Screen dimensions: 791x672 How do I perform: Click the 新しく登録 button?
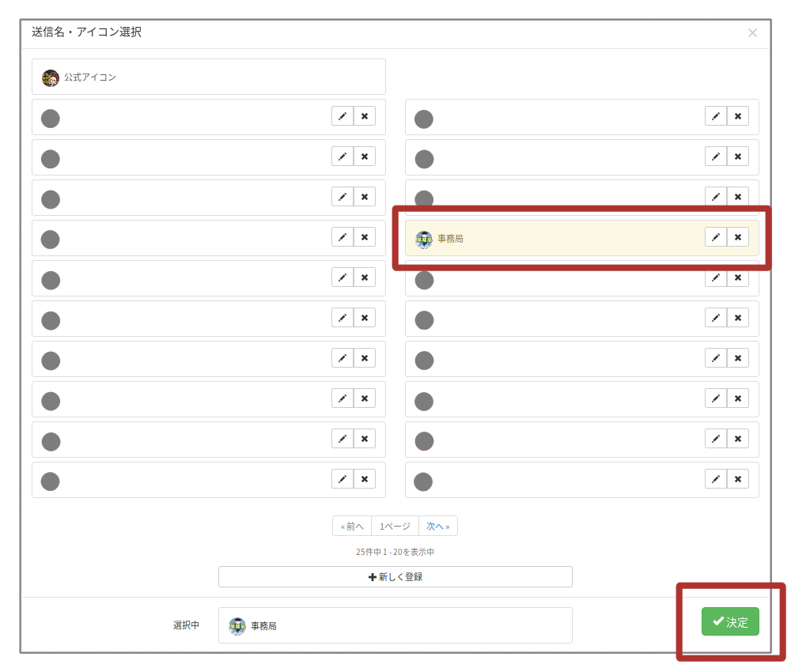click(x=395, y=577)
